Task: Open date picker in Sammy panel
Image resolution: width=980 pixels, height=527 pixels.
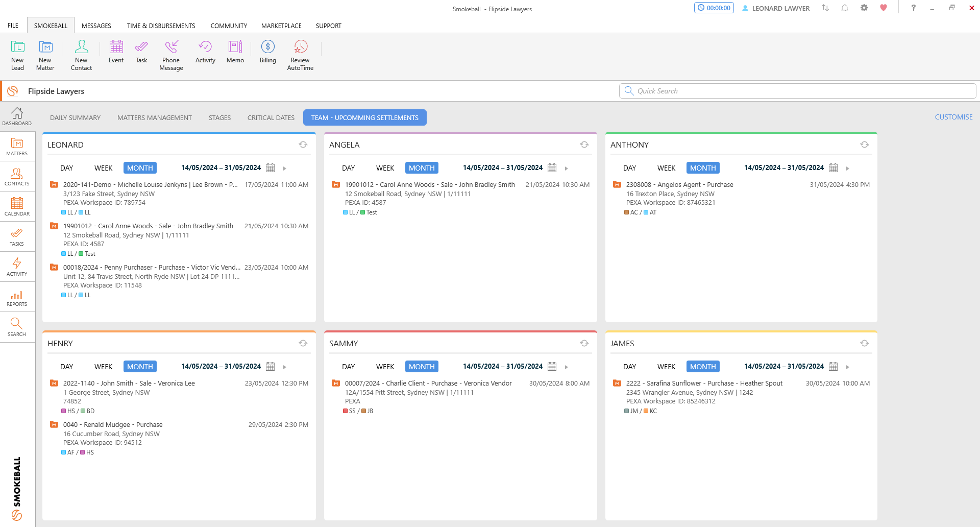Action: click(552, 367)
